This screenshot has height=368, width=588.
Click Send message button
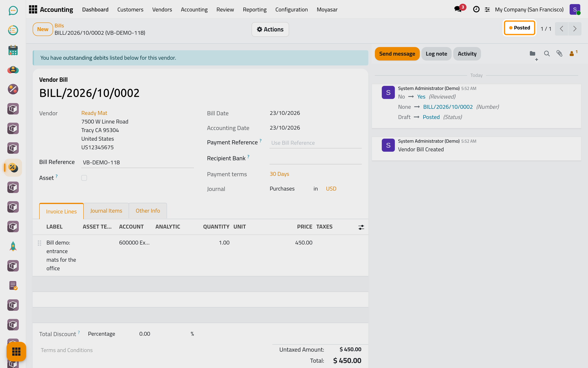tap(397, 54)
